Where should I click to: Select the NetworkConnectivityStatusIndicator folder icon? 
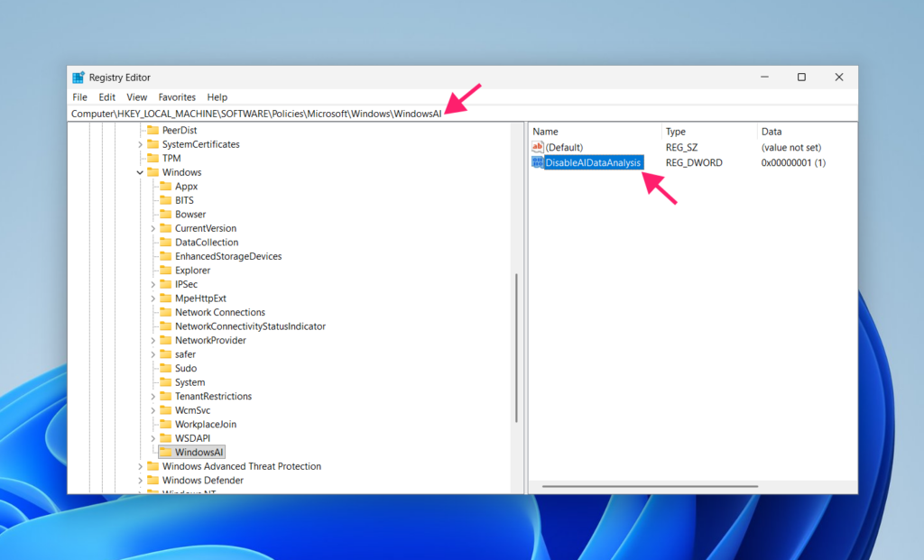point(166,326)
